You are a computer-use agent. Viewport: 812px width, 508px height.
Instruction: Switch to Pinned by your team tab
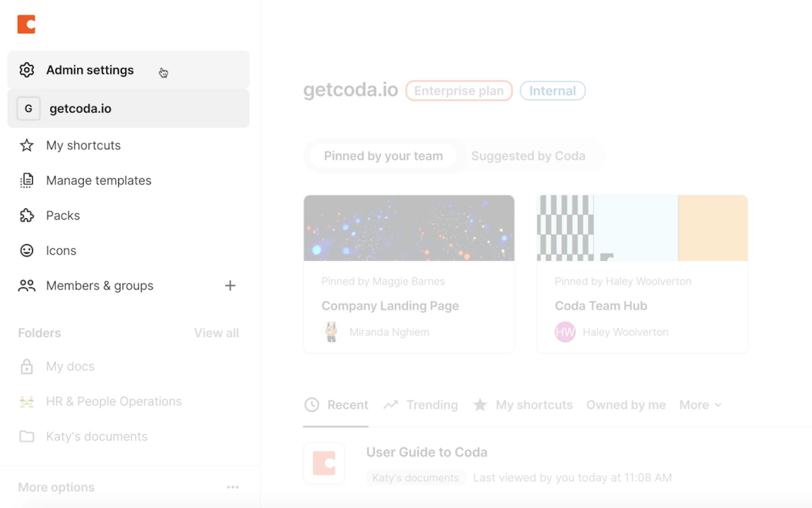click(383, 156)
